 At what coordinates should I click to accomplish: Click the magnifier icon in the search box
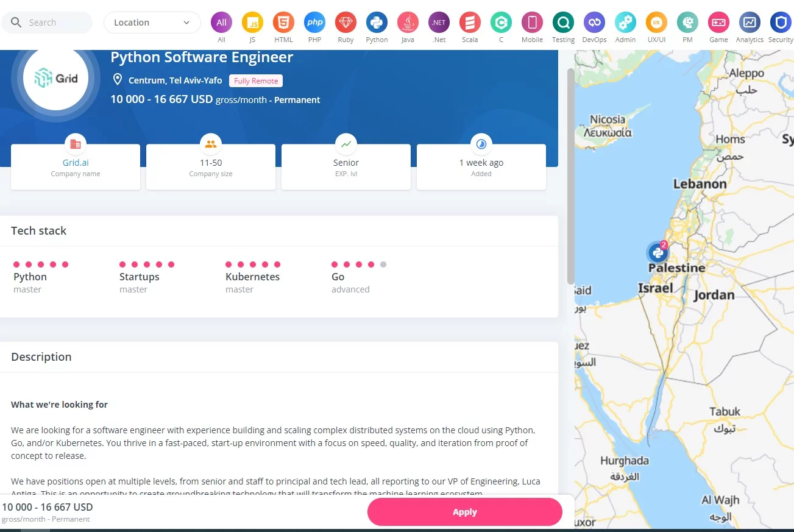point(16,23)
